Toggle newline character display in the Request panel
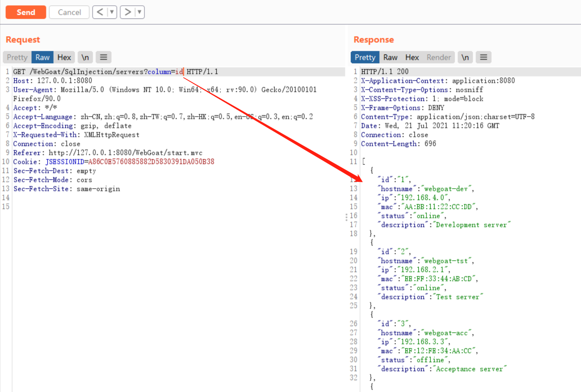 click(x=85, y=57)
